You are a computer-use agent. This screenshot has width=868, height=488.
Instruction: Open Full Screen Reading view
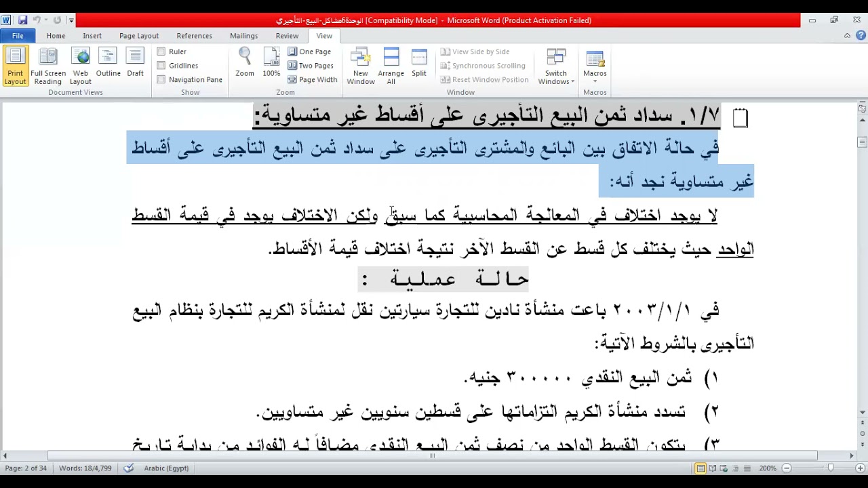coord(48,66)
